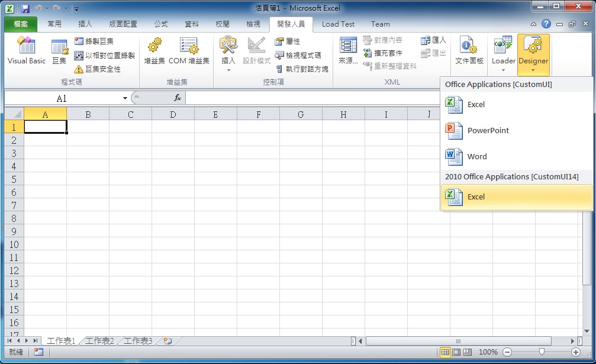Switch to the Load Test tab
Image resolution: width=596 pixels, height=364 pixels.
pyautogui.click(x=338, y=24)
